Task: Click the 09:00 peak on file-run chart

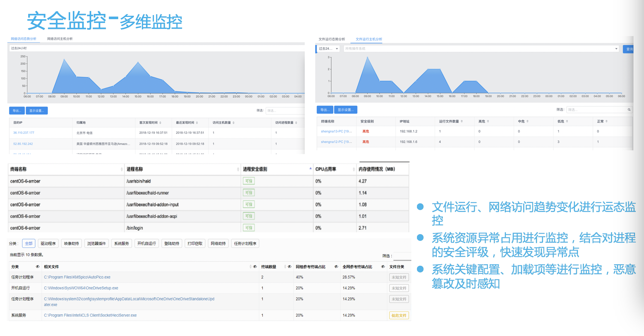Action: pos(367,57)
